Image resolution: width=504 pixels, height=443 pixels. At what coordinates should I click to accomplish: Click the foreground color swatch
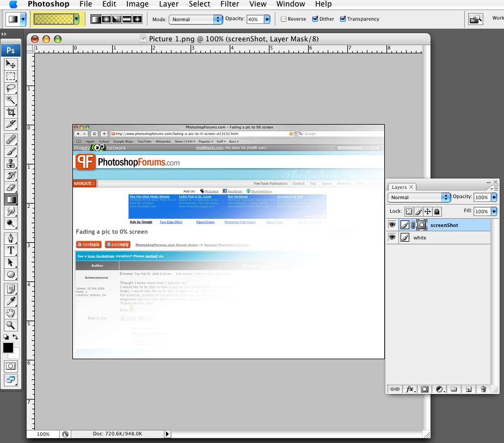[8, 348]
